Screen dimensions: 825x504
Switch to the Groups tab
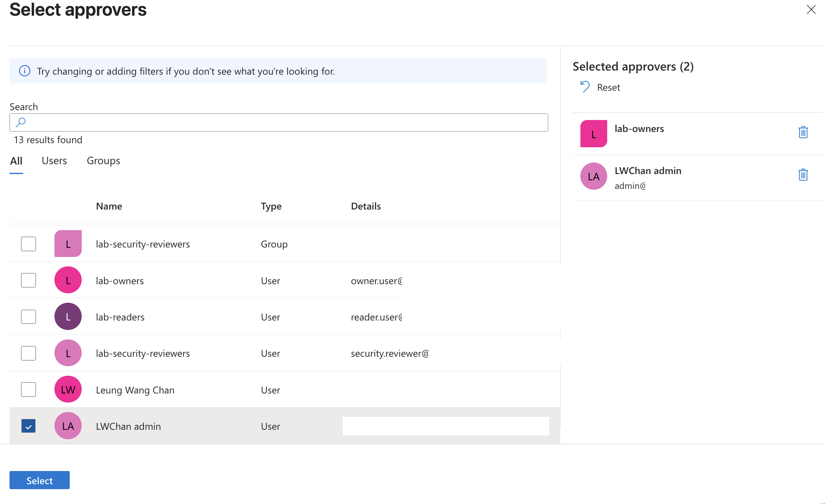104,161
